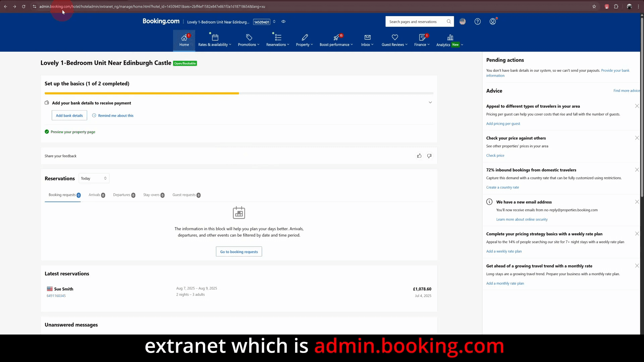Open the account profile icon
644x362 pixels.
coord(493,21)
